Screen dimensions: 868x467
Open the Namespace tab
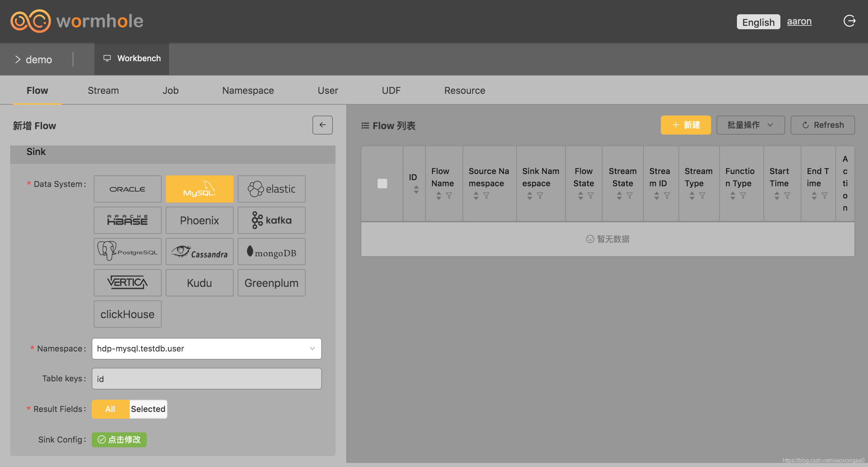click(x=248, y=90)
